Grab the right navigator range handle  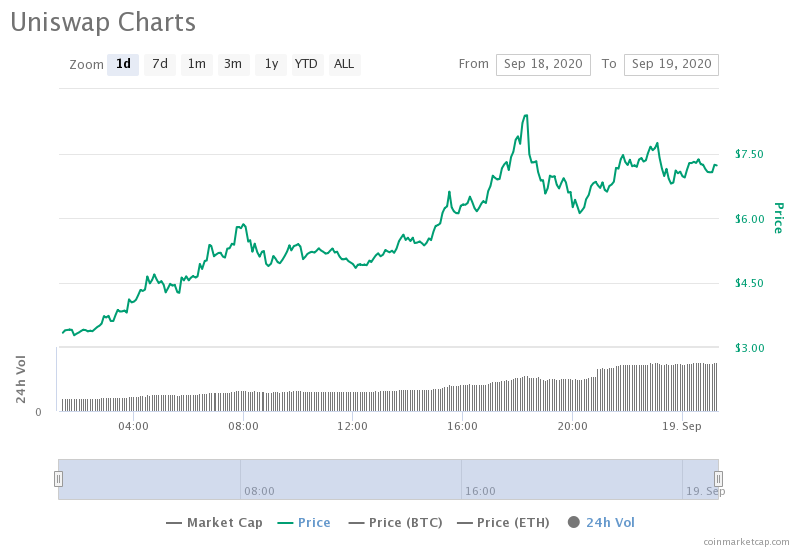[x=718, y=479]
